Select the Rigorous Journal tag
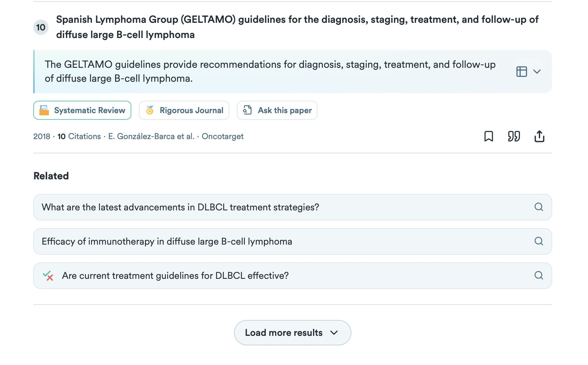Image resolution: width=588 pixels, height=365 pixels. pos(184,110)
